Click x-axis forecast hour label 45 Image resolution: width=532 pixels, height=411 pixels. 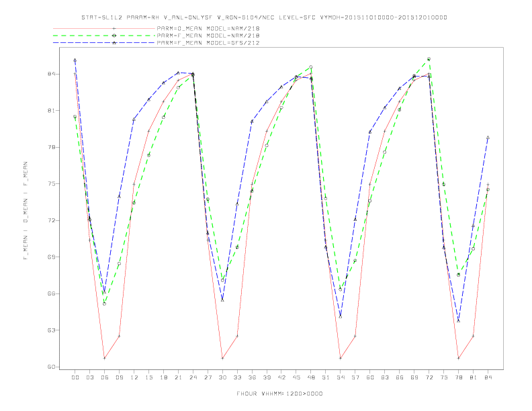click(296, 377)
